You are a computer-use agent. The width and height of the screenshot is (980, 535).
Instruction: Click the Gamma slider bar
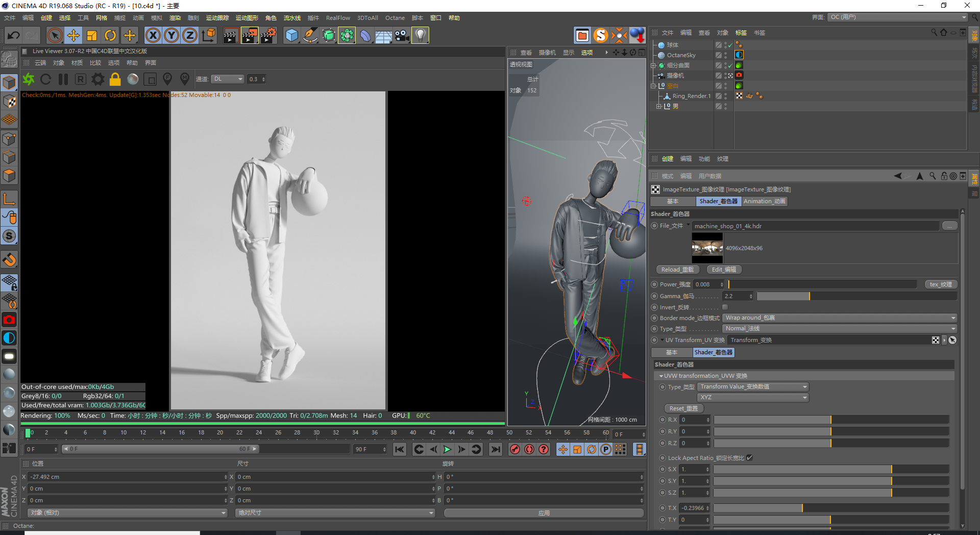856,296
